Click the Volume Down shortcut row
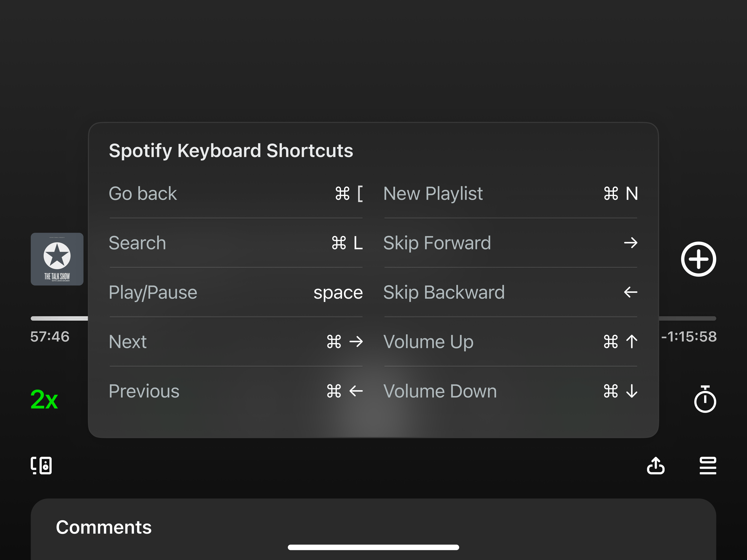Viewport: 747px width, 560px height. point(511,391)
